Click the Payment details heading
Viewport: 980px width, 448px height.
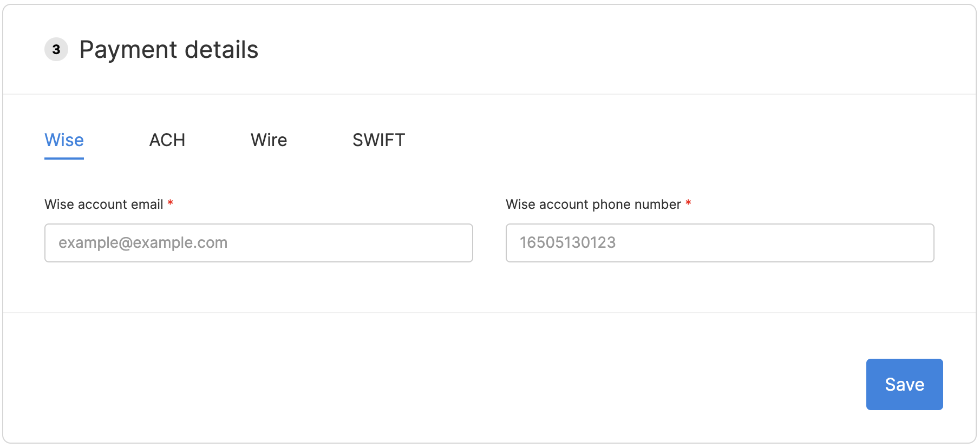[x=169, y=50]
